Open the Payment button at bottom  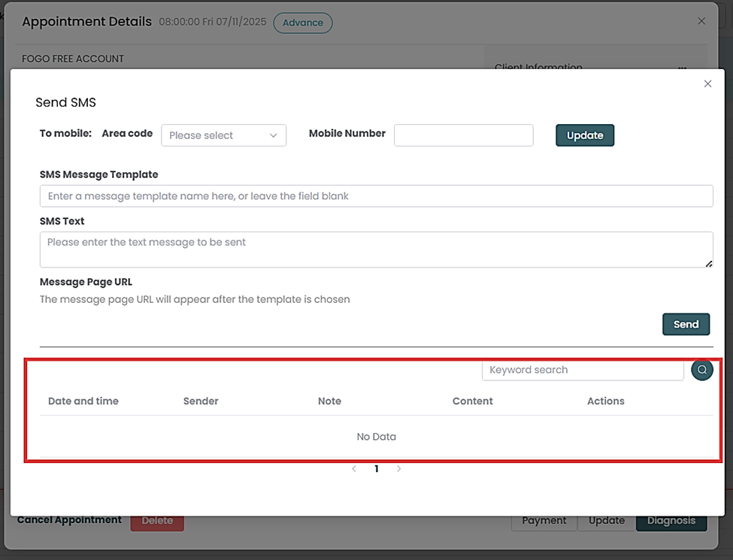pyautogui.click(x=544, y=521)
